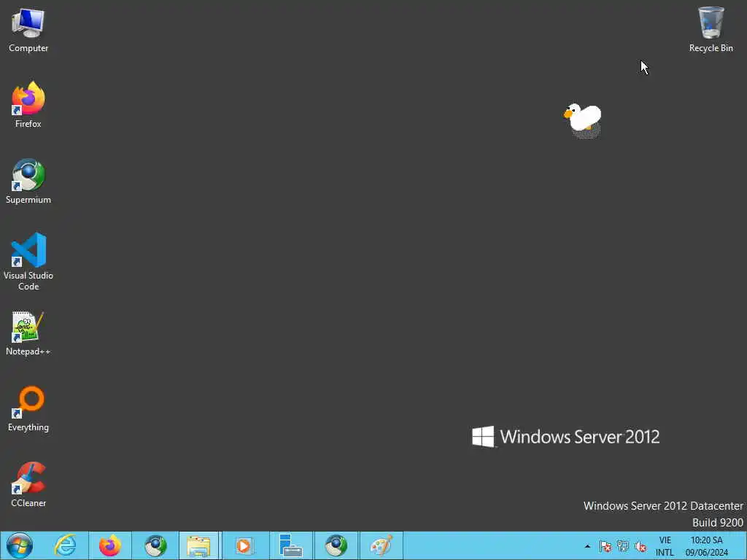This screenshot has height=560, width=747.
Task: Open the first Supermium taskbar icon
Action: (155, 545)
